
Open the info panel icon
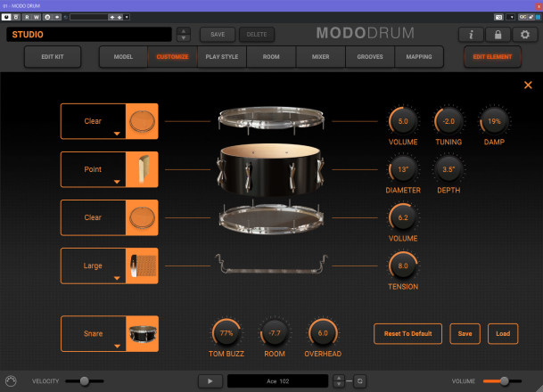point(471,35)
